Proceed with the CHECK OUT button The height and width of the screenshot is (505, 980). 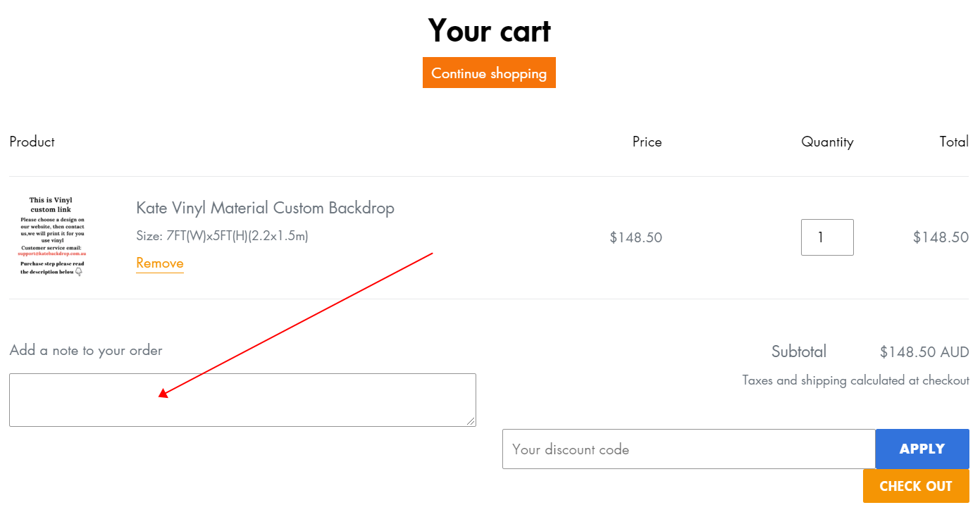tap(916, 486)
